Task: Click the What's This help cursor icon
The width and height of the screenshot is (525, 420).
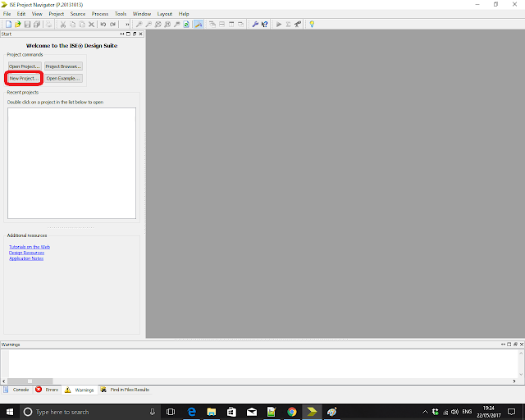Action: [x=264, y=24]
